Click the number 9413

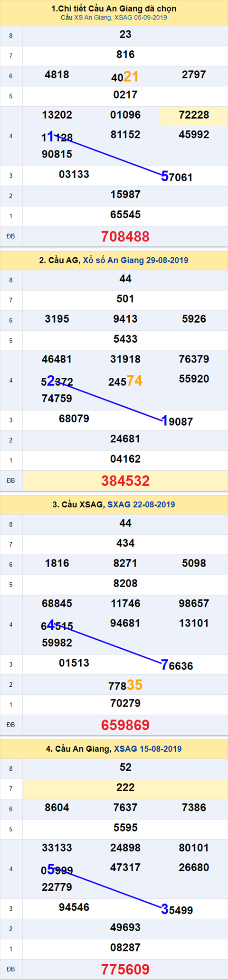tap(125, 319)
